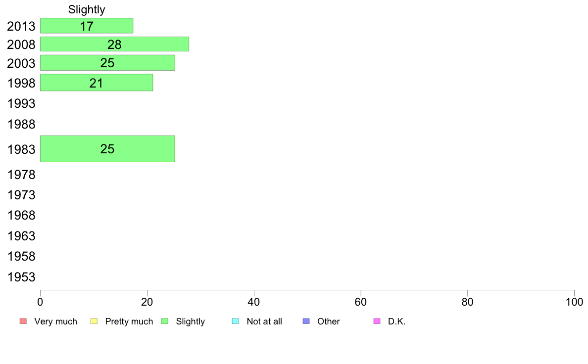The width and height of the screenshot is (588, 364).
Task: Click the Slightly column header above bars
Action: pos(87,9)
